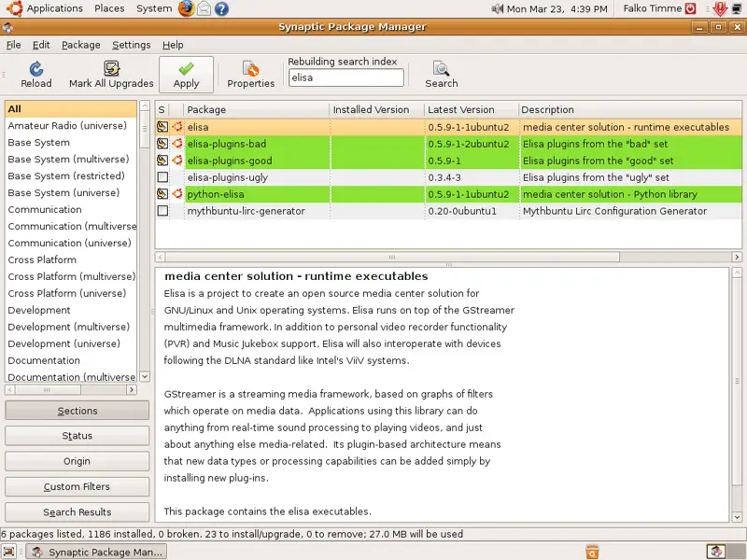Sort by the Description column header
The height and width of the screenshot is (560, 747).
(629, 109)
